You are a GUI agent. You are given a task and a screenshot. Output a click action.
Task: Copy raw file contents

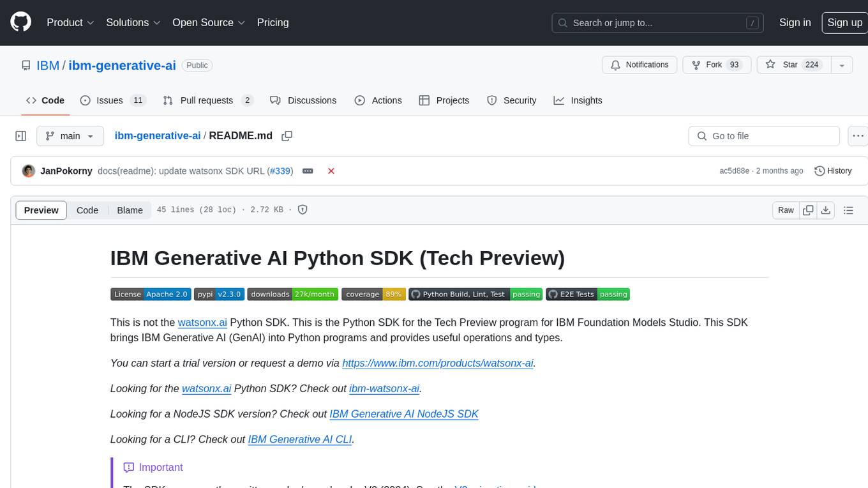[808, 210]
